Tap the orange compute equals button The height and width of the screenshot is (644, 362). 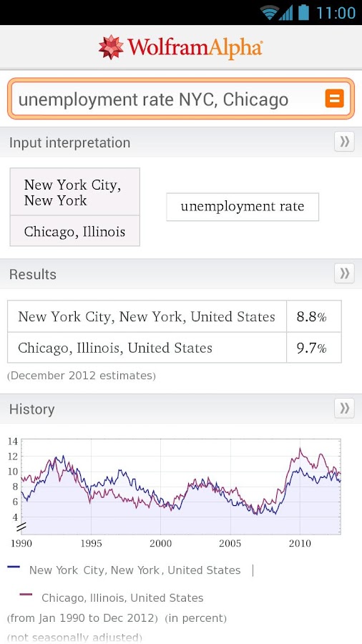tap(335, 99)
